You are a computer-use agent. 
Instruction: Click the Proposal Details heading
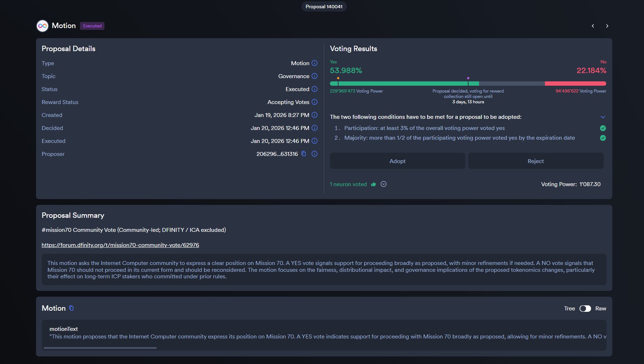(x=69, y=49)
